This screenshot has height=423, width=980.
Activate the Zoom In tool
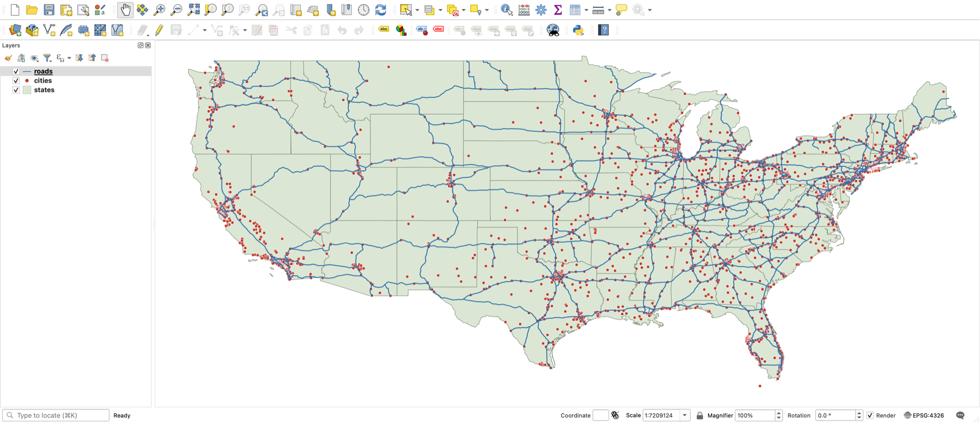(x=159, y=10)
